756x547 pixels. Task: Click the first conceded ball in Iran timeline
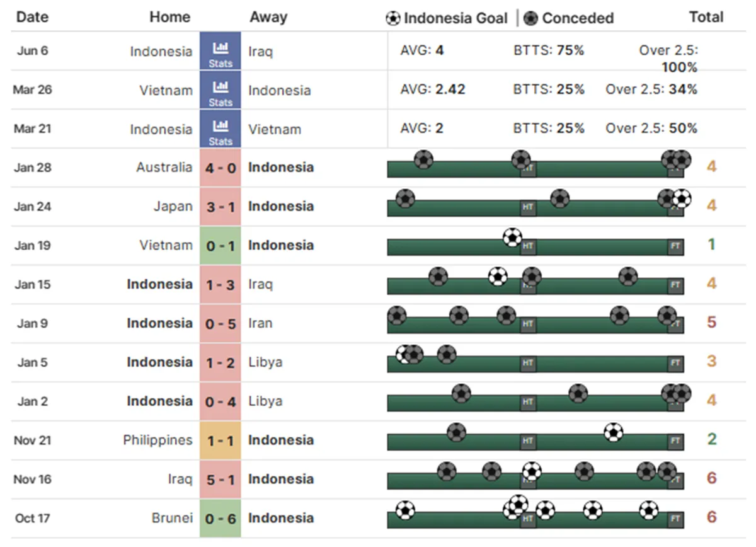pyautogui.click(x=397, y=315)
